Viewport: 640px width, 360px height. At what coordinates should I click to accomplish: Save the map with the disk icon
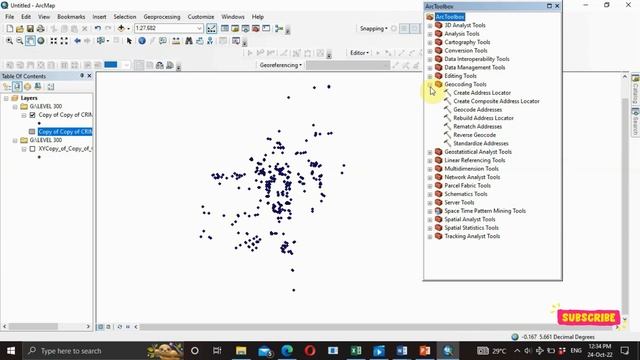pos(30,29)
